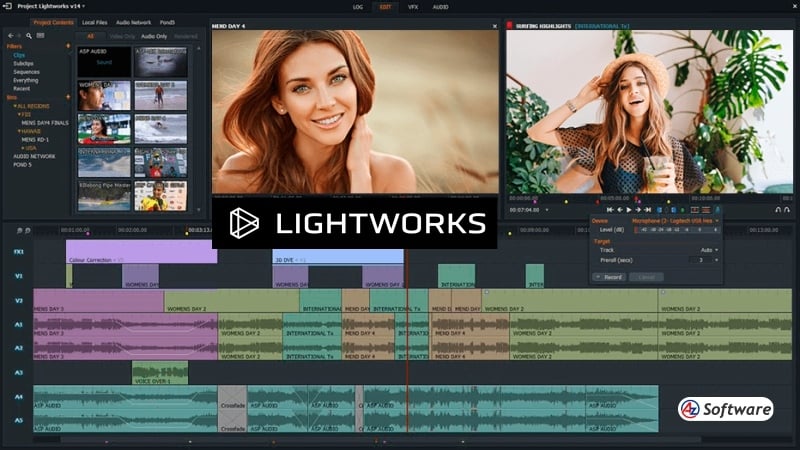Nudge one frame back in sequence viewer
Screen dimensions: 800x450
click(620, 210)
